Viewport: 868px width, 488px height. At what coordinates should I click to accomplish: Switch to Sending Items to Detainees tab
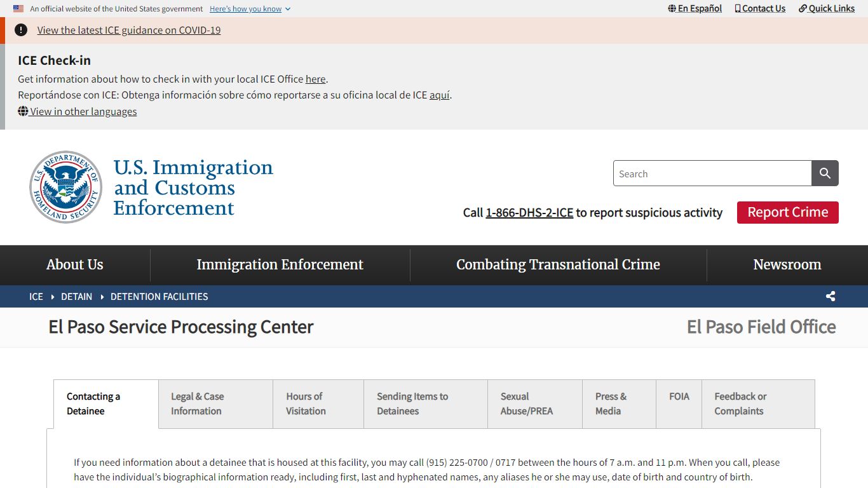click(426, 404)
